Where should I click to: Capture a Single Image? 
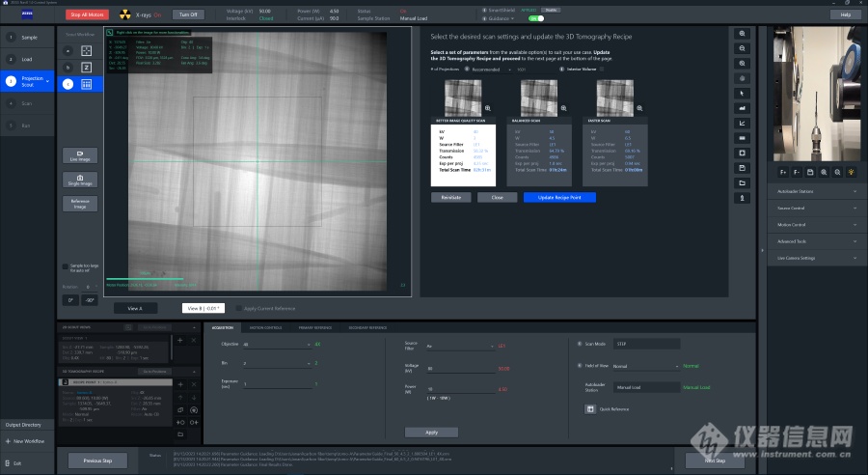pyautogui.click(x=80, y=180)
